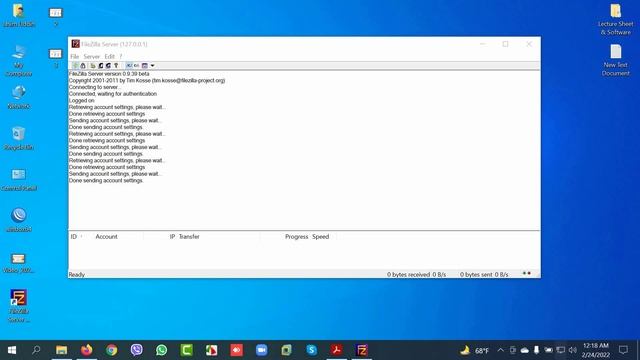The height and width of the screenshot is (360, 640).
Task: Click the Progress column header
Action: pos(296,237)
